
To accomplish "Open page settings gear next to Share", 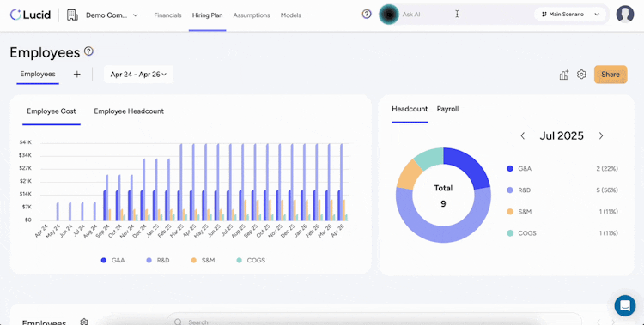I will [x=581, y=75].
